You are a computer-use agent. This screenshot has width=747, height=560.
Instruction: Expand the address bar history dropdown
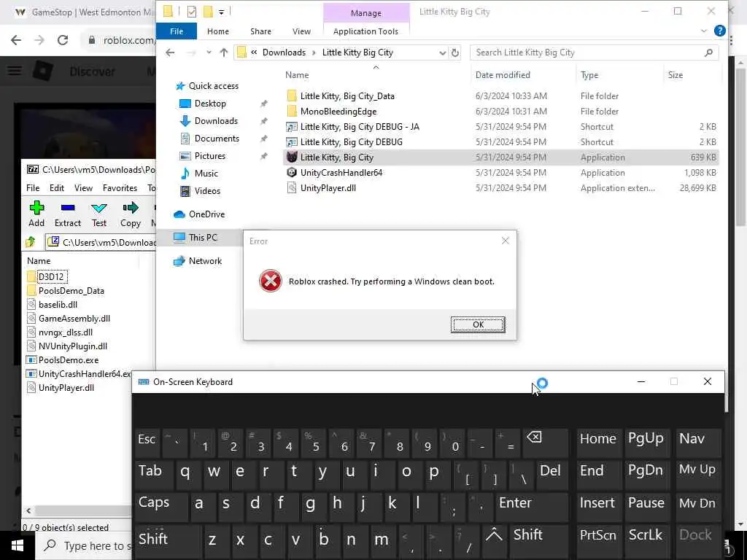442,52
